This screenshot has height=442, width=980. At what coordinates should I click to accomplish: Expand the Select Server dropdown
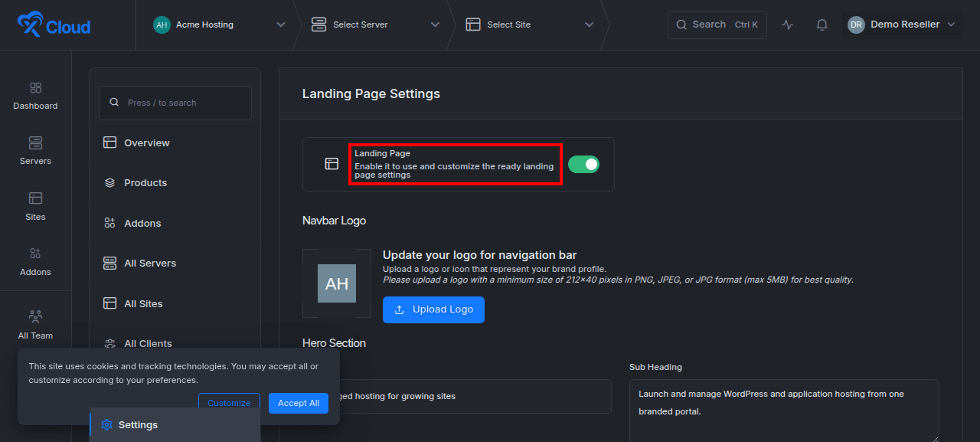(x=435, y=25)
